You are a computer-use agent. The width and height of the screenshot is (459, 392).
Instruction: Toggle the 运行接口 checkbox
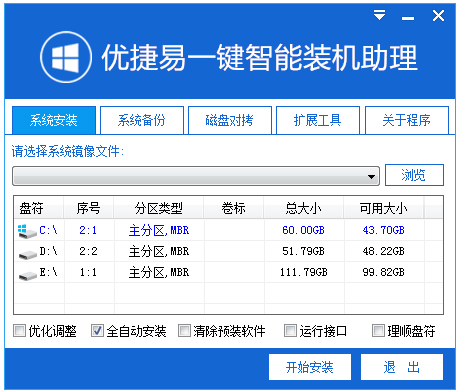pyautogui.click(x=290, y=331)
